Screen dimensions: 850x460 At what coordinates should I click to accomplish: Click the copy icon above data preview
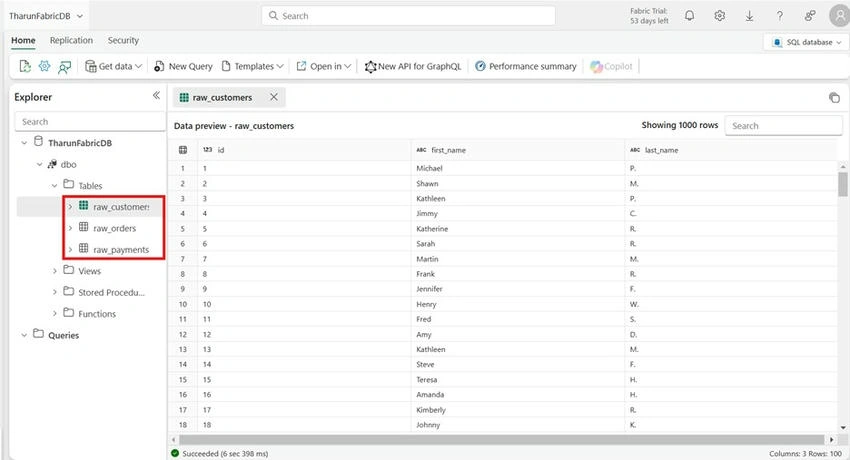[834, 98]
